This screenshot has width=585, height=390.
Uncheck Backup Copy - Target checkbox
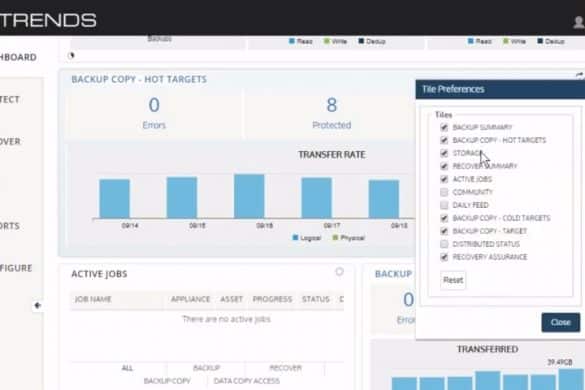444,231
